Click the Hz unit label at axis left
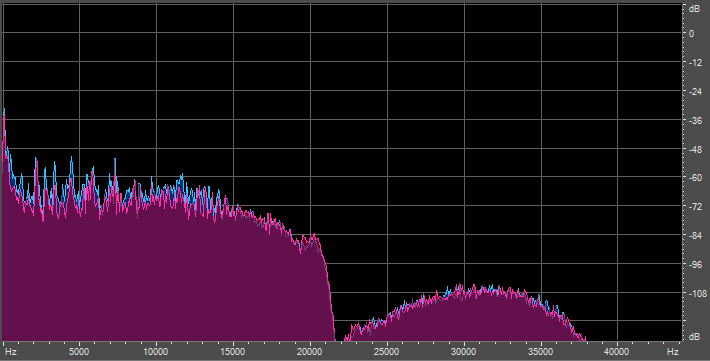 11,352
